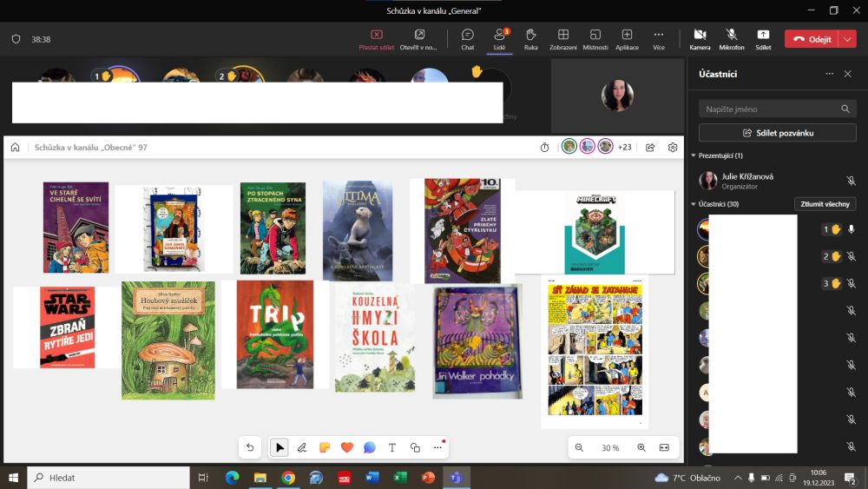
Task: Click the Sdílet share button
Action: tap(763, 39)
